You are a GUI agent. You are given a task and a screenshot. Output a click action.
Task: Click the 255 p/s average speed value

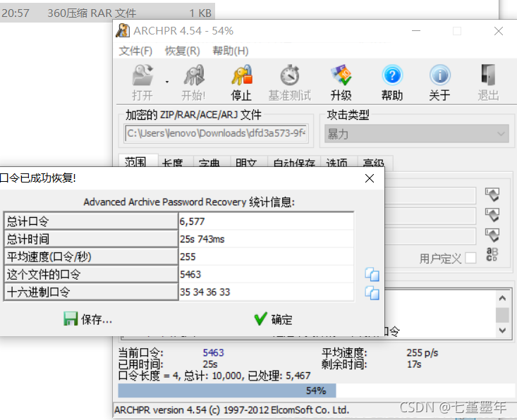point(422,353)
